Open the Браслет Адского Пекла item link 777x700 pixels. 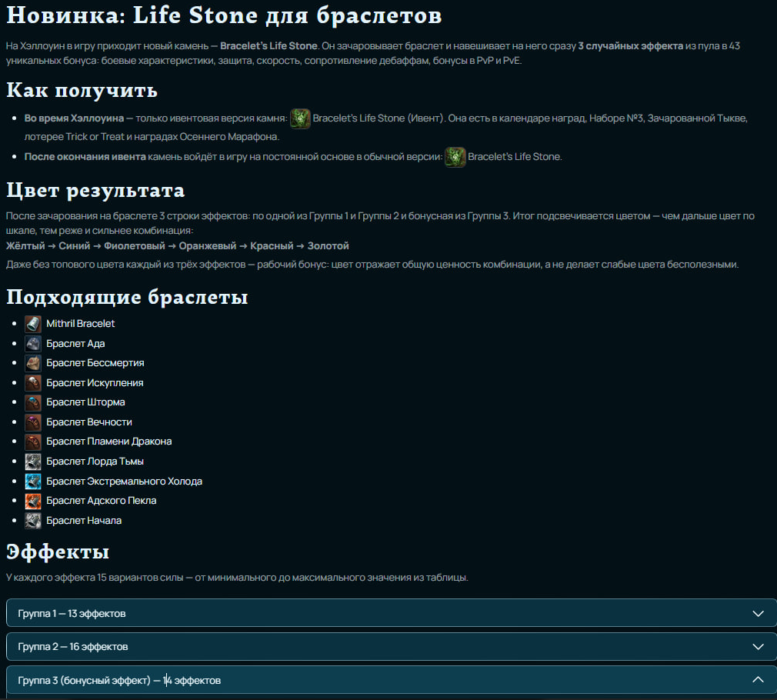(101, 500)
